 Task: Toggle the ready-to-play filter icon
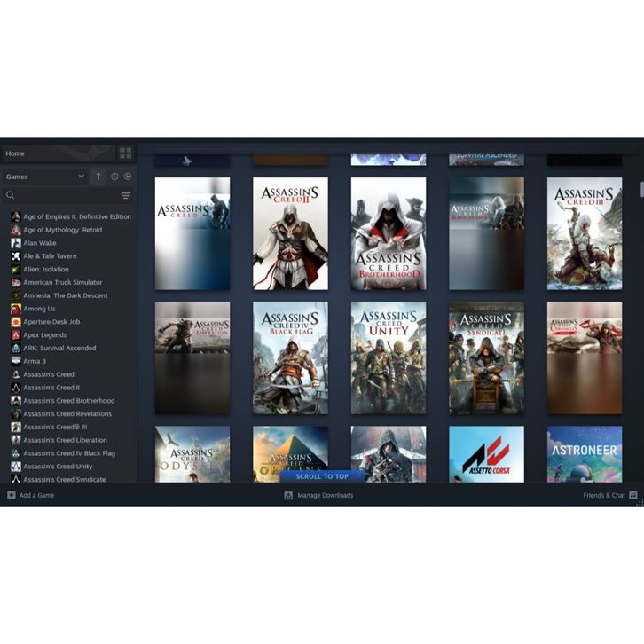point(128,177)
